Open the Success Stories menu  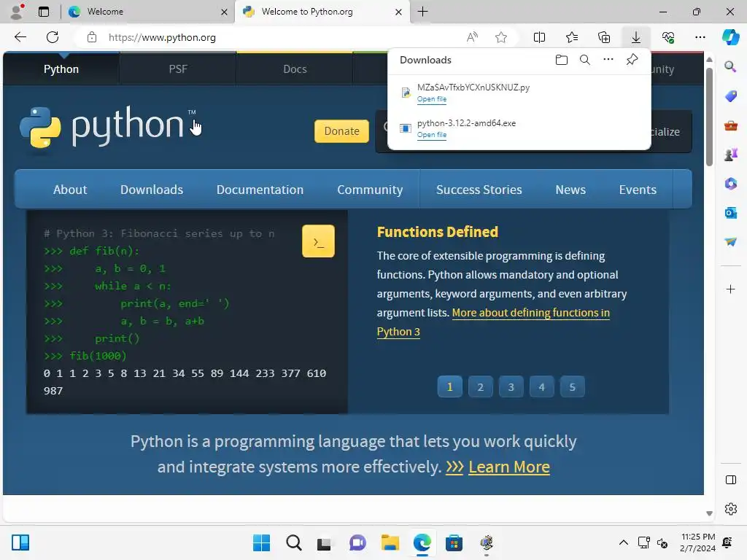[x=479, y=190]
